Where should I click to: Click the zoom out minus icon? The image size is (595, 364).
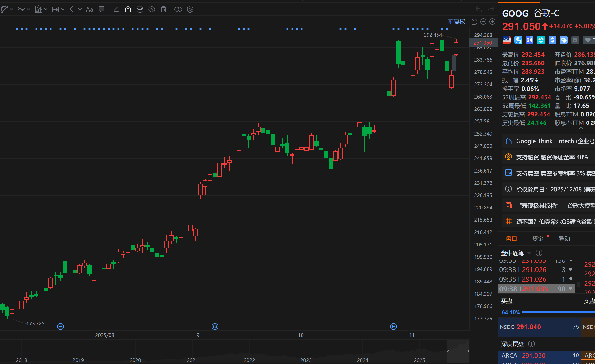click(483, 22)
